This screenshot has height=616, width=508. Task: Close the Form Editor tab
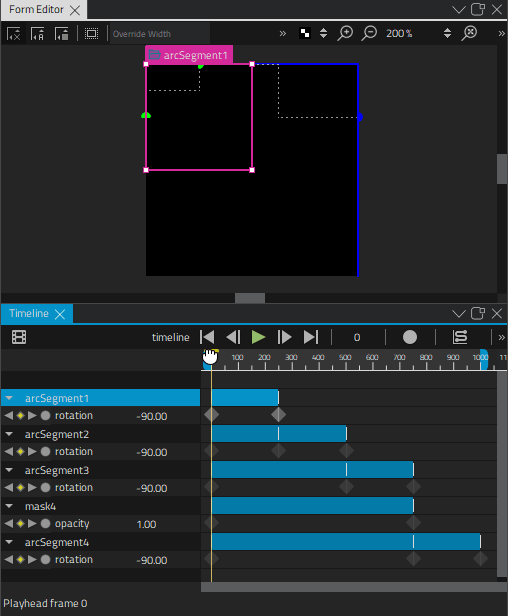pyautogui.click(x=75, y=10)
